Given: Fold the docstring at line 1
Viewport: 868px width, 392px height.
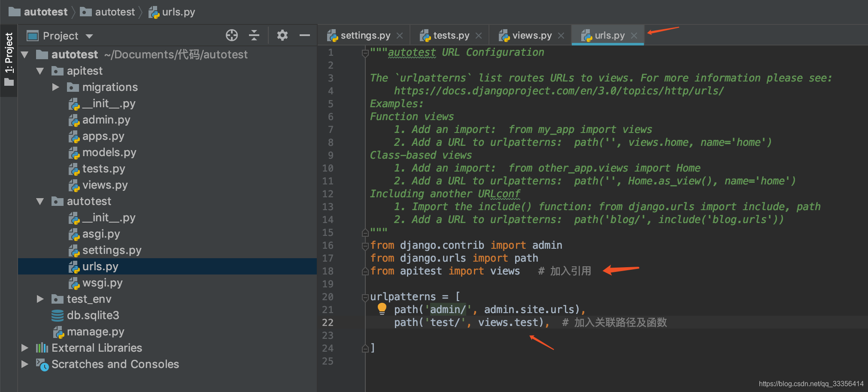Looking at the screenshot, I should click(x=365, y=53).
